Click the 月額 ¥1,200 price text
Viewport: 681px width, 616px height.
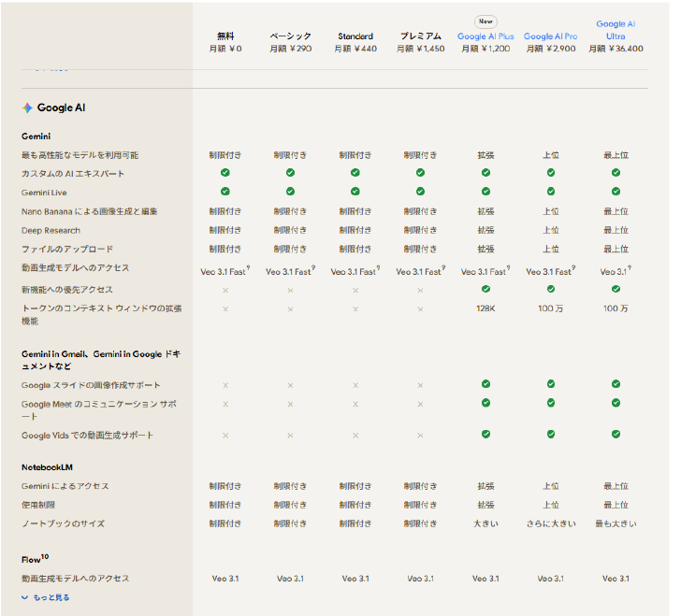[485, 49]
